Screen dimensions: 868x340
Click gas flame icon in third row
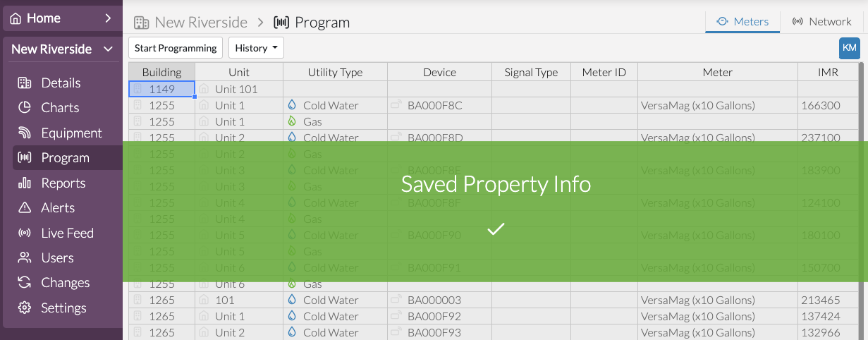pyautogui.click(x=292, y=121)
